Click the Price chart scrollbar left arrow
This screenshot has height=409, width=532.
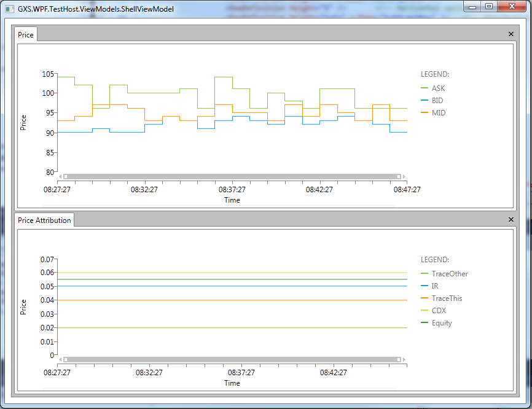[60, 176]
